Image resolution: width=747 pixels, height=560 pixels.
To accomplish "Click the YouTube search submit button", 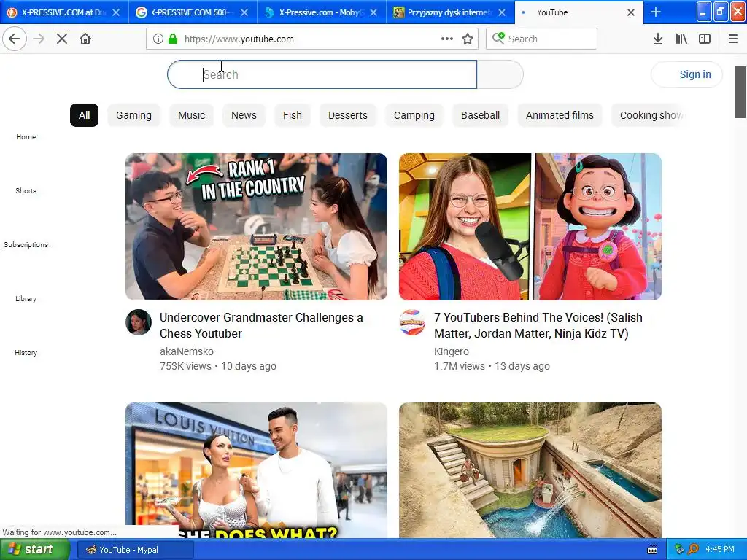I will click(x=500, y=74).
